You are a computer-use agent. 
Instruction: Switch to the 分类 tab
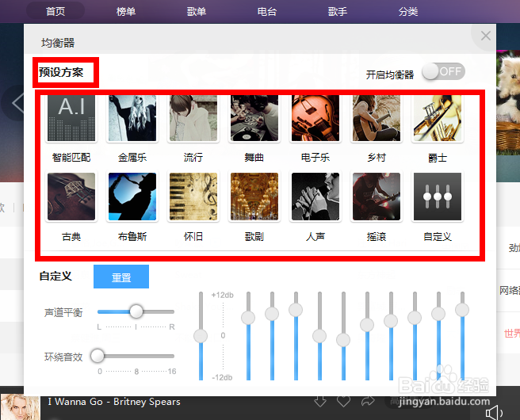[408, 12]
